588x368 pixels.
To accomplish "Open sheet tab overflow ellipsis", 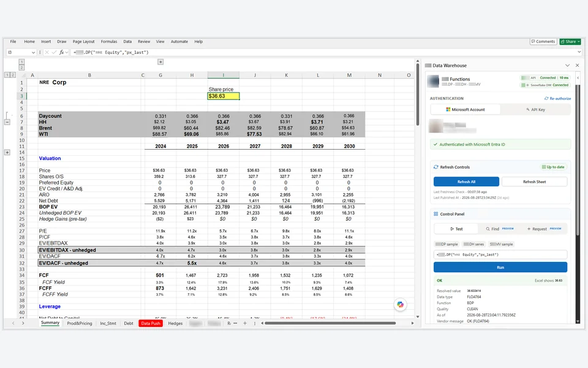I will pos(235,323).
